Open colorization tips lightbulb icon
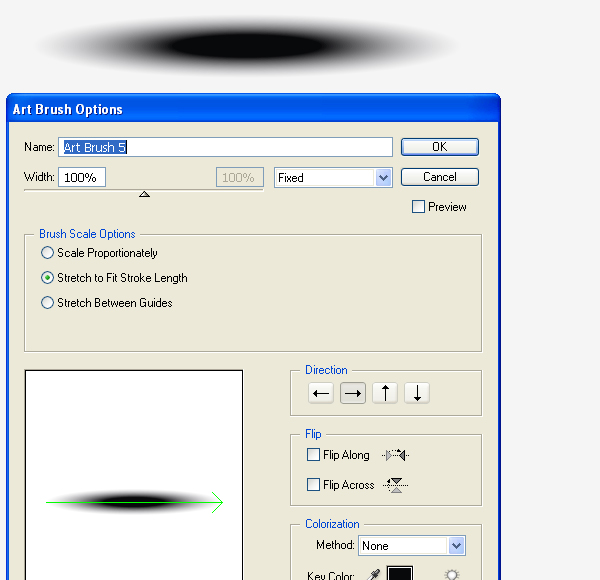Image resolution: width=600 pixels, height=580 pixels. 452,574
